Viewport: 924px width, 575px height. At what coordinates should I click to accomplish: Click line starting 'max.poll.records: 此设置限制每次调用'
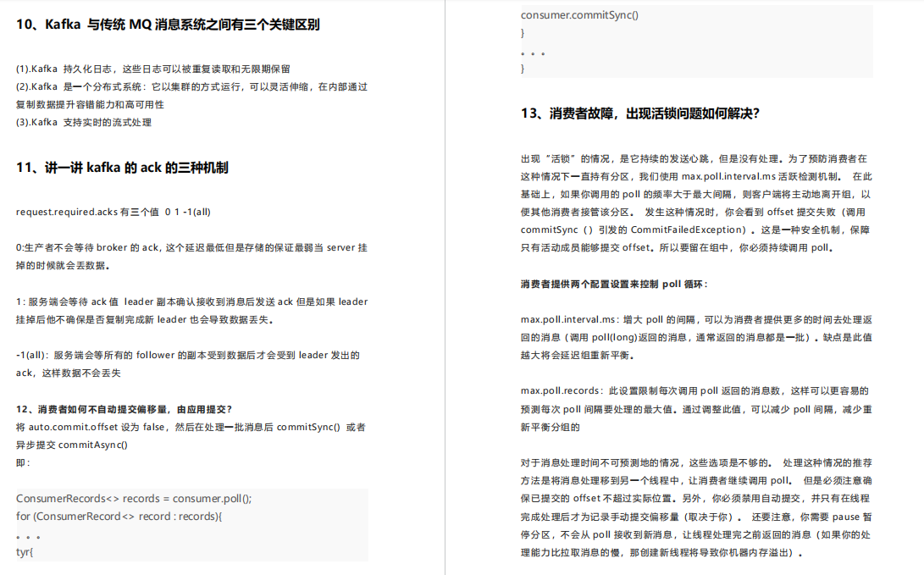pyautogui.click(x=694, y=390)
